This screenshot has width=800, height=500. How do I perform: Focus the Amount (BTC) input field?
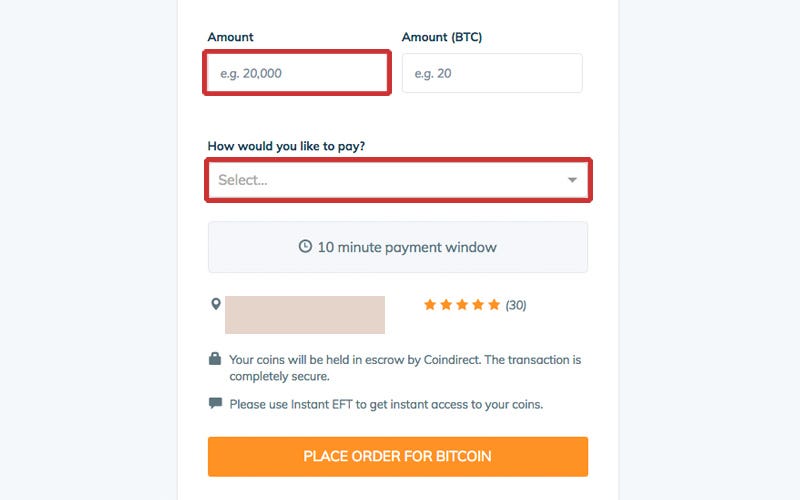[492, 74]
